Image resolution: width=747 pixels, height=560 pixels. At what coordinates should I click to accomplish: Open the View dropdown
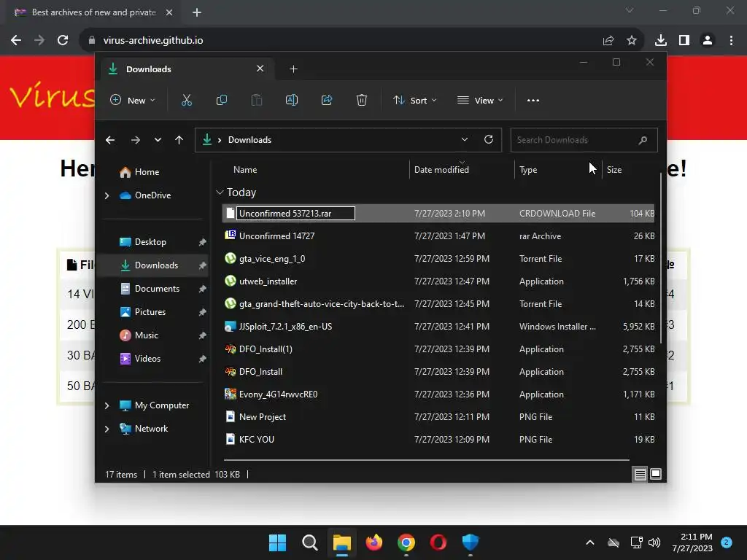[x=480, y=101]
